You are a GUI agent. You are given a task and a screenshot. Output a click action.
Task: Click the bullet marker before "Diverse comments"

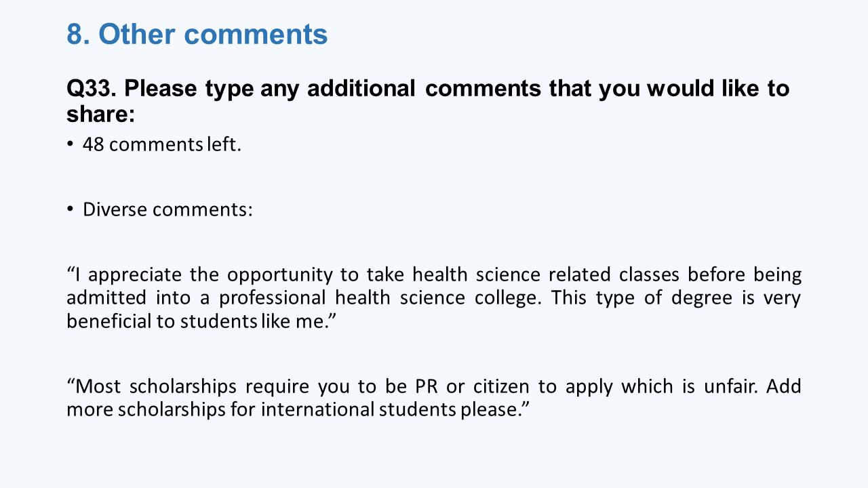pos(70,209)
